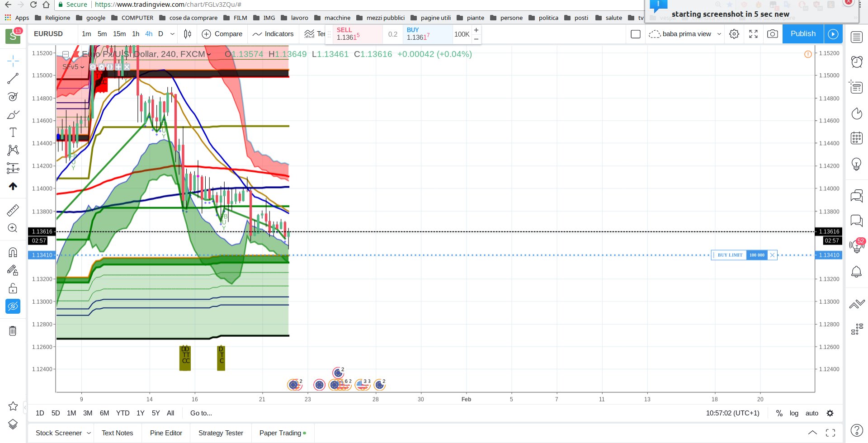Image resolution: width=868 pixels, height=443 pixels.
Task: Switch to the Text Notes tab
Action: [118, 433]
